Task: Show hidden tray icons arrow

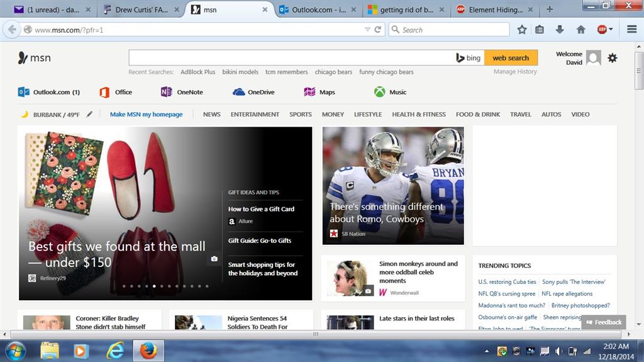Action: pos(487,351)
